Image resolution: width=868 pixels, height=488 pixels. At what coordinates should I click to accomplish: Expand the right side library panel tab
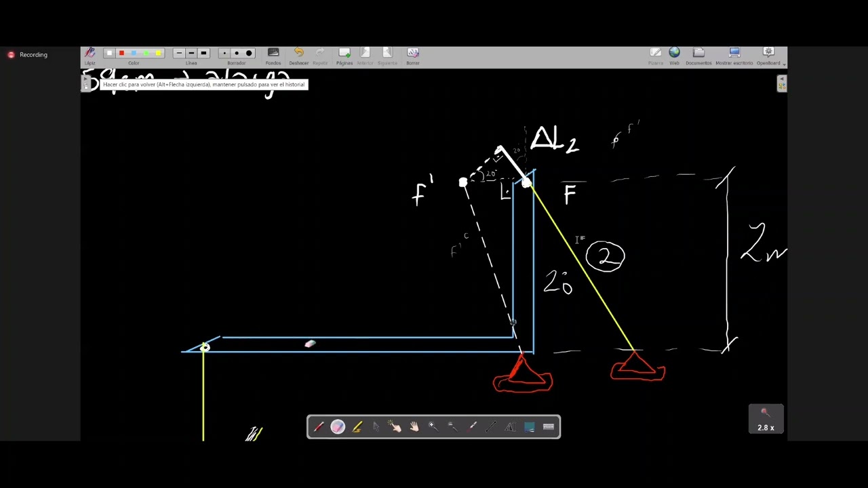(782, 83)
